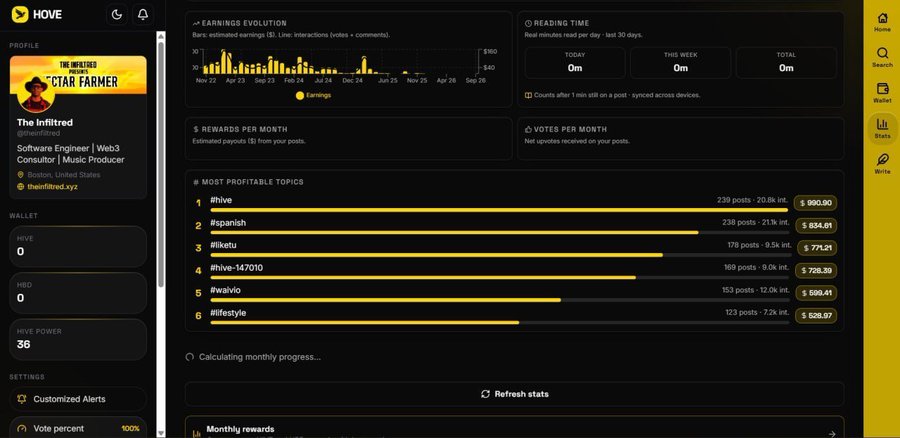900x438 pixels.
Task: Click the scrollbar down arrow
Action: tap(161, 433)
